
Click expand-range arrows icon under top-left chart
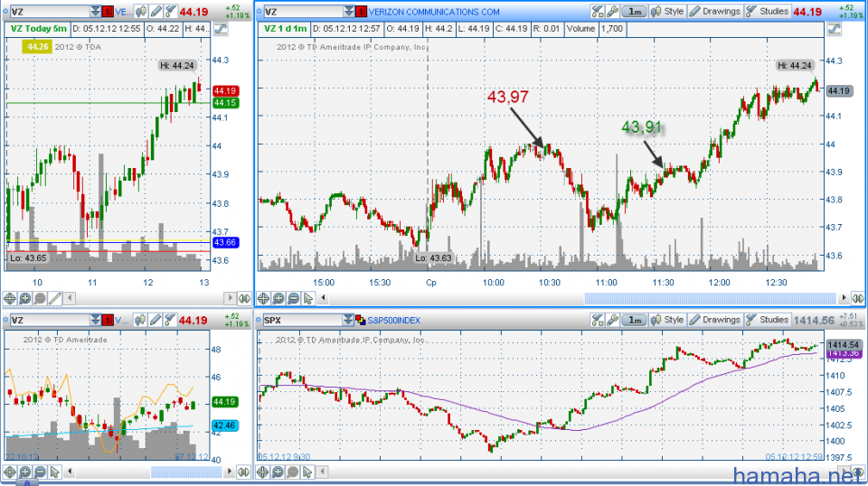click(244, 299)
